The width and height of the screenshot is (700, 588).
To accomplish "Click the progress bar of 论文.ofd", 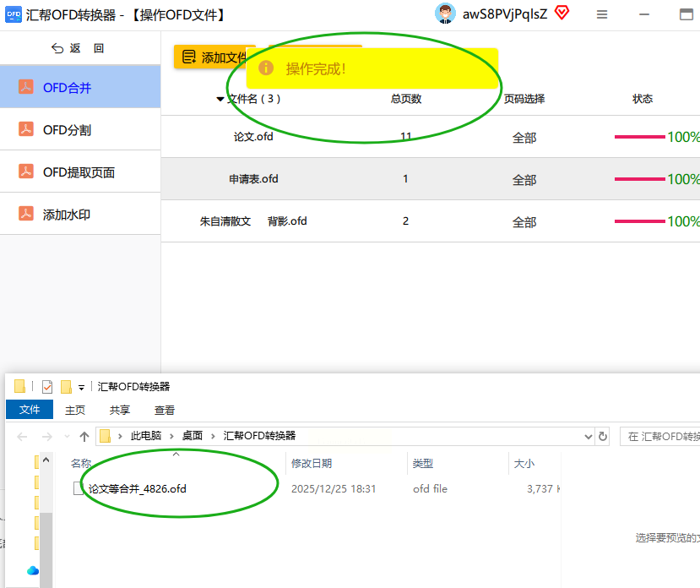I will click(x=640, y=137).
